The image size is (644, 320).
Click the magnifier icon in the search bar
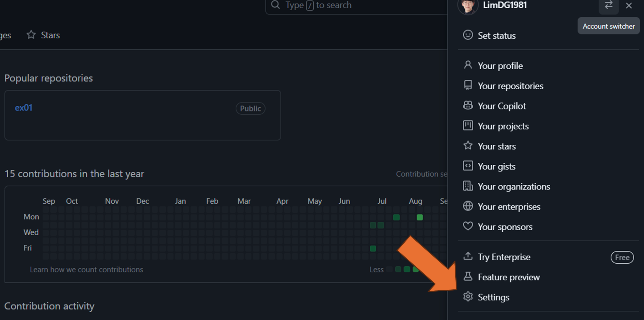point(276,5)
